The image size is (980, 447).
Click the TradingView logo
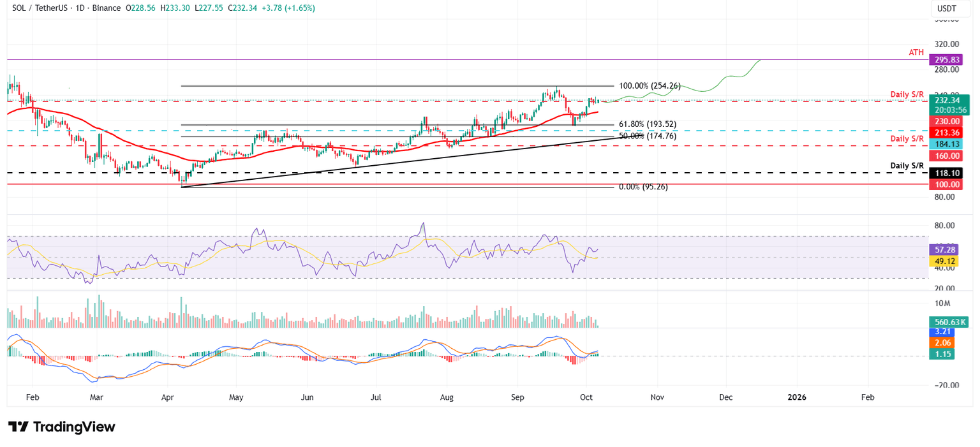tap(61, 427)
